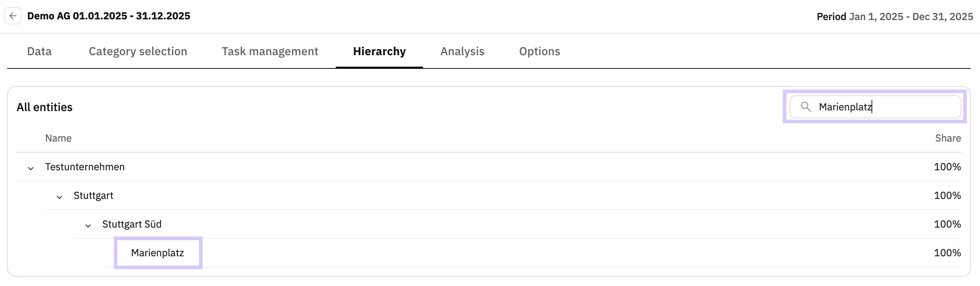Collapse the Testunternehmen tree node chevron
This screenshot has height=286, width=980.
click(x=31, y=168)
